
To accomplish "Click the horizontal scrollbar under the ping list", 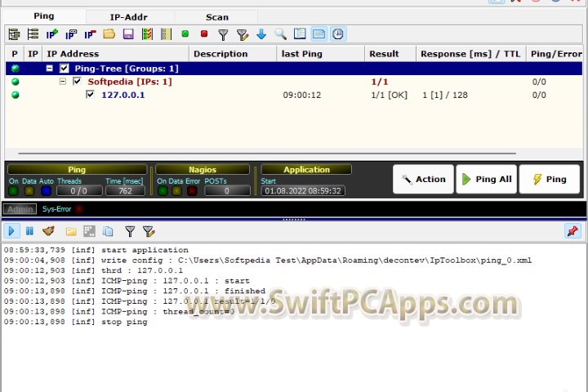I will 267,154.
